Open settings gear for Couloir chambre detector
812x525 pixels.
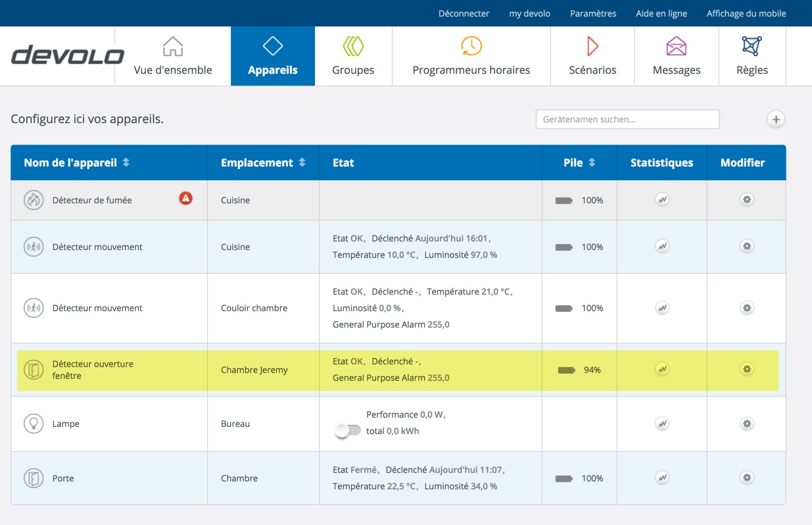pyautogui.click(x=746, y=308)
